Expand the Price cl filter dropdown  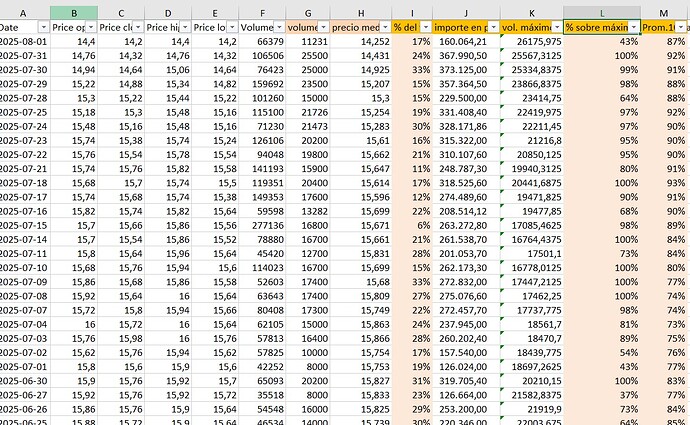pyautogui.click(x=136, y=27)
